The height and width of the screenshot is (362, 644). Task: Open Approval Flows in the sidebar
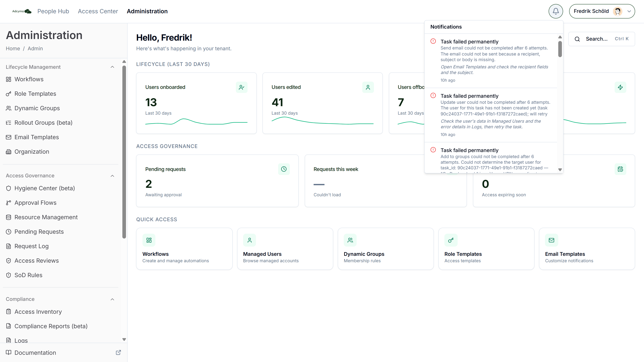61,203
